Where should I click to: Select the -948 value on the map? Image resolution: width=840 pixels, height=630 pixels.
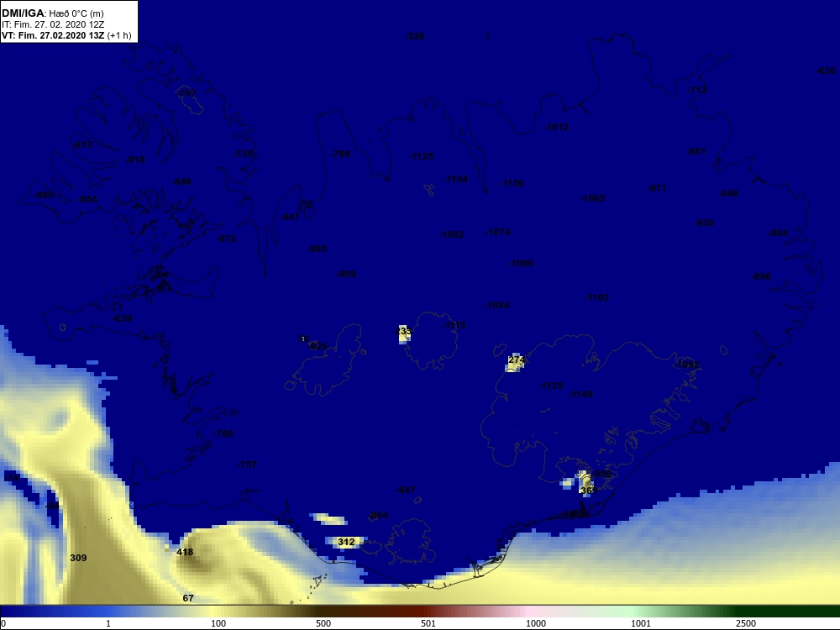click(728, 193)
